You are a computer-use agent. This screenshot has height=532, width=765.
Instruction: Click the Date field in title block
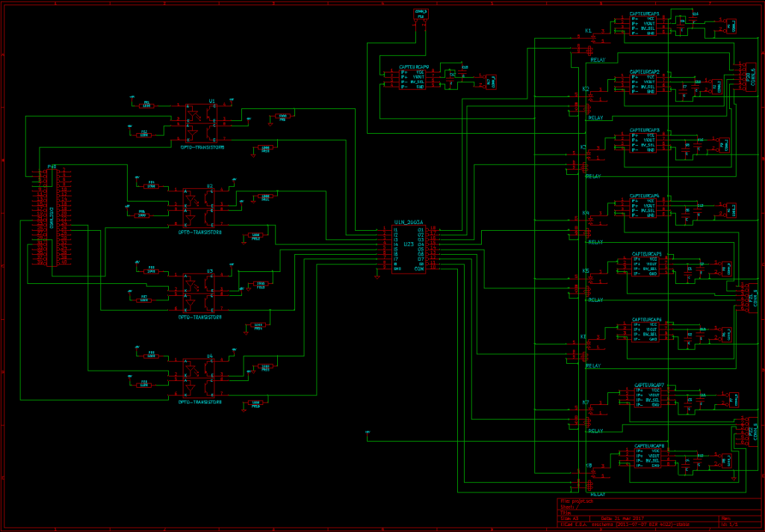click(x=622, y=519)
